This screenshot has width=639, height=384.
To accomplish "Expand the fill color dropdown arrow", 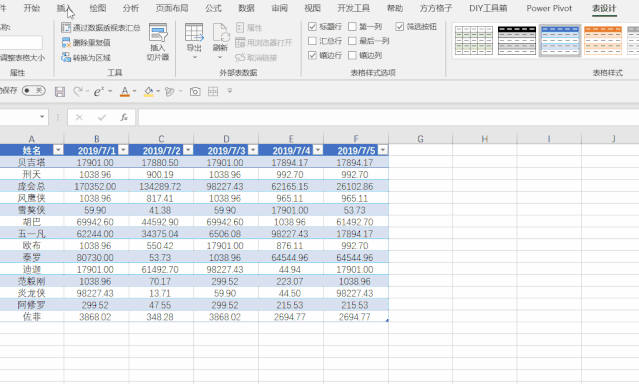I will pos(158,91).
